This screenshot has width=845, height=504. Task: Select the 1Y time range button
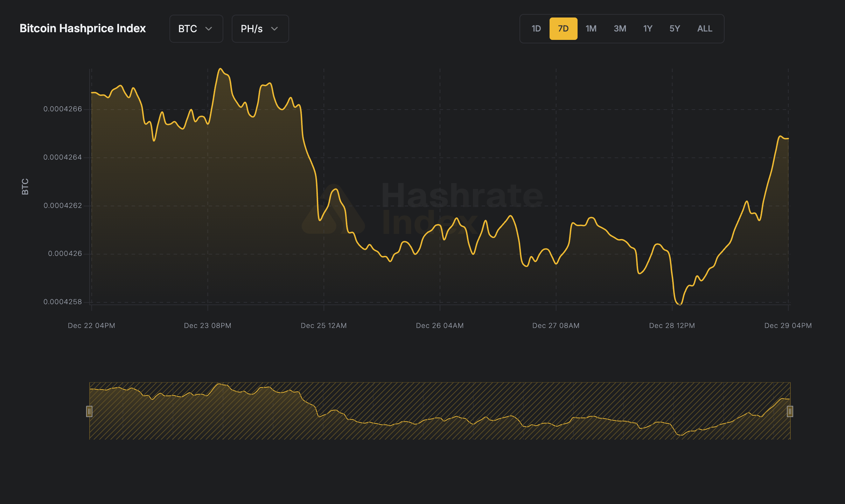647,28
